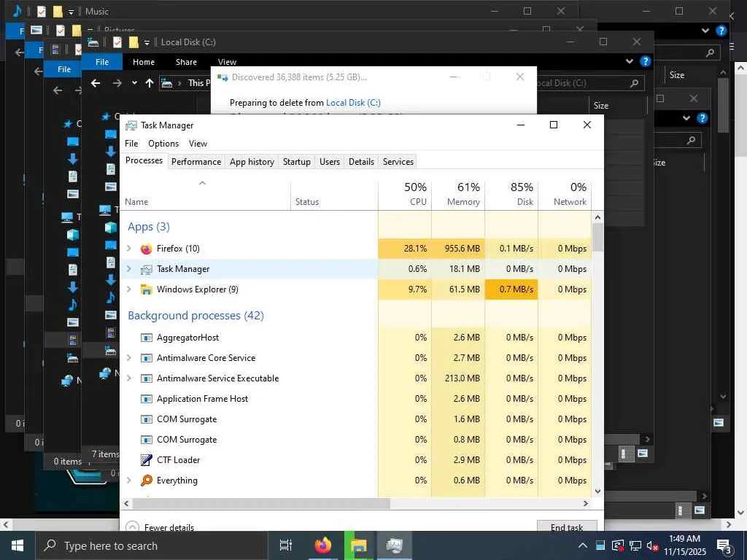
Task: Click the network tray icon
Action: tap(635, 546)
